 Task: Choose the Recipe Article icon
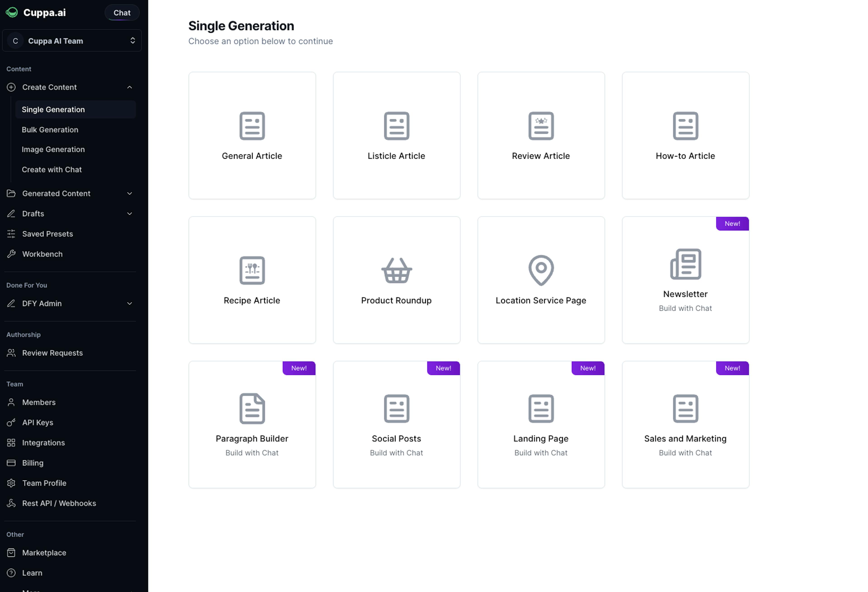(252, 270)
